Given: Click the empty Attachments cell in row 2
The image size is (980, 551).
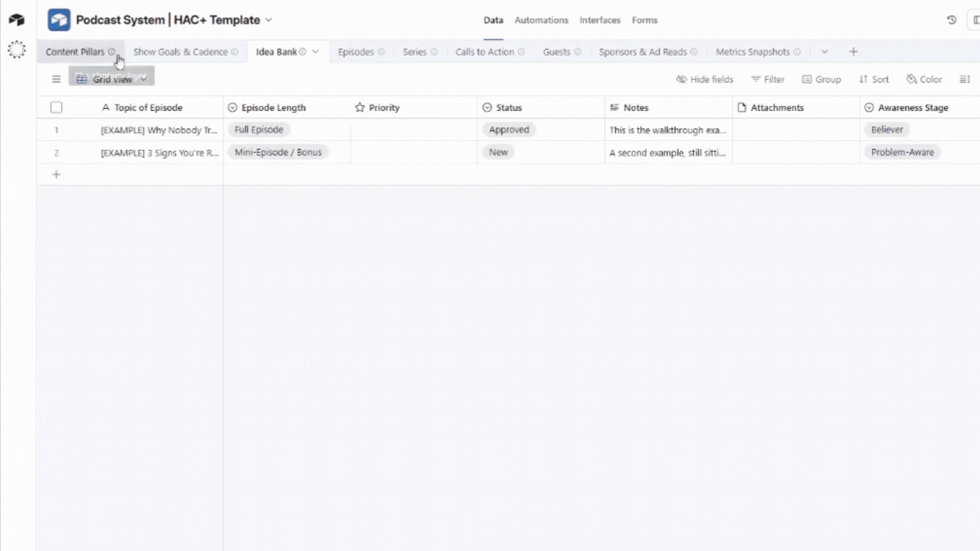Looking at the screenshot, I should point(796,153).
